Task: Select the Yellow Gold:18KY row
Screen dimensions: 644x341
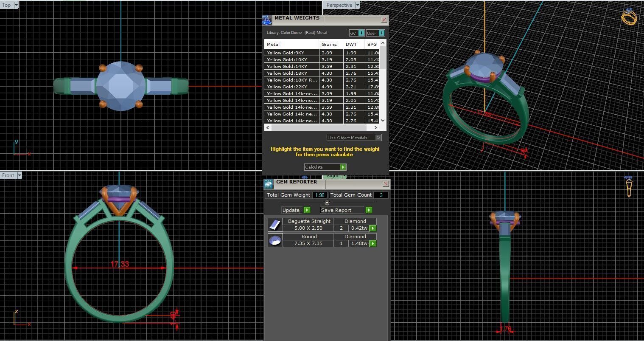Action: [322, 73]
